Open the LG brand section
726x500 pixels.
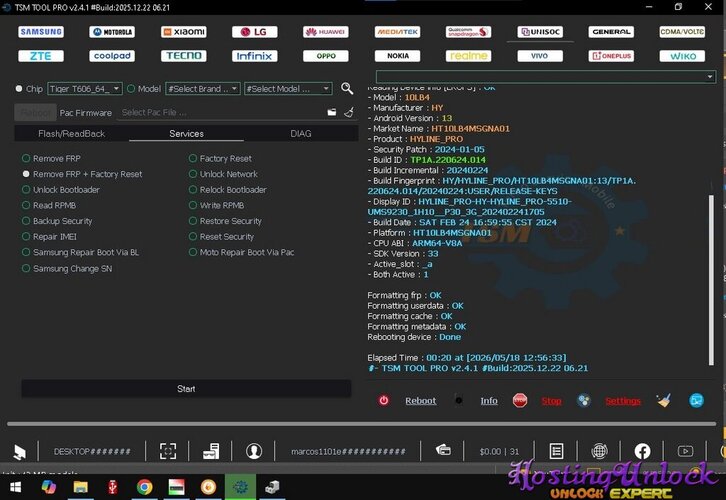255,31
